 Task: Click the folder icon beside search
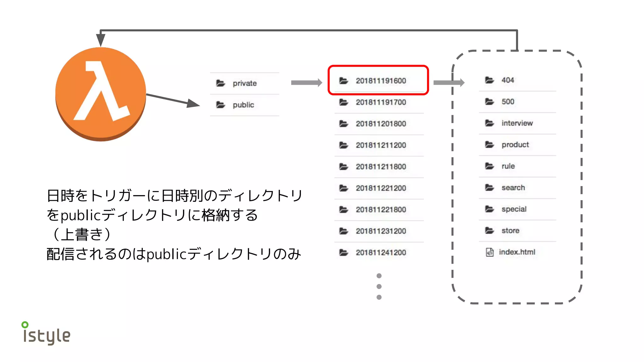click(490, 188)
